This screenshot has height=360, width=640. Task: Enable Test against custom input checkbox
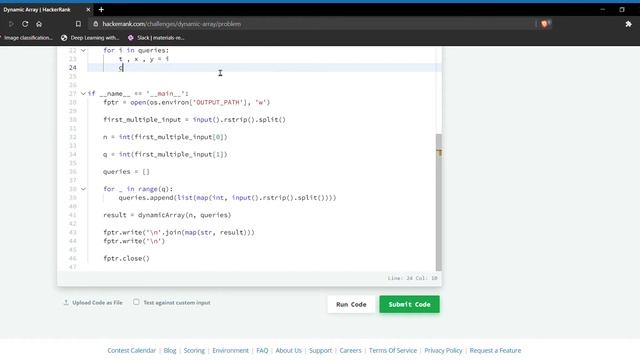coord(136,302)
